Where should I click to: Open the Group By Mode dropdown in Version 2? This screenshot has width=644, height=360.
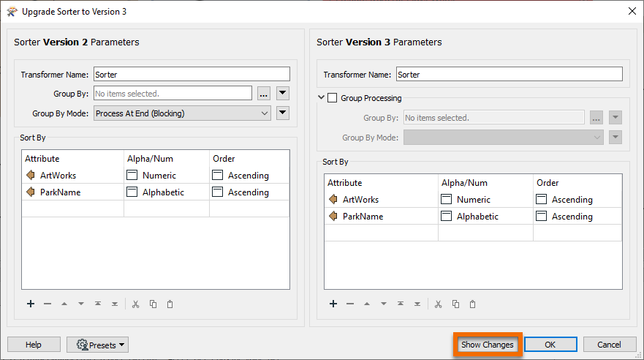183,113
